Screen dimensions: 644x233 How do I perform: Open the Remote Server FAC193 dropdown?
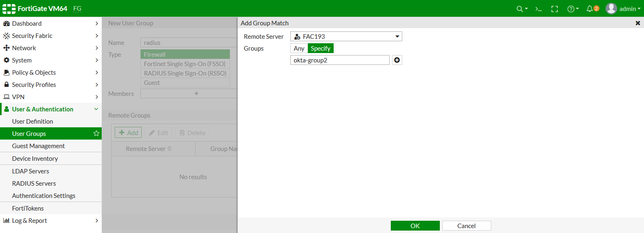[346, 37]
